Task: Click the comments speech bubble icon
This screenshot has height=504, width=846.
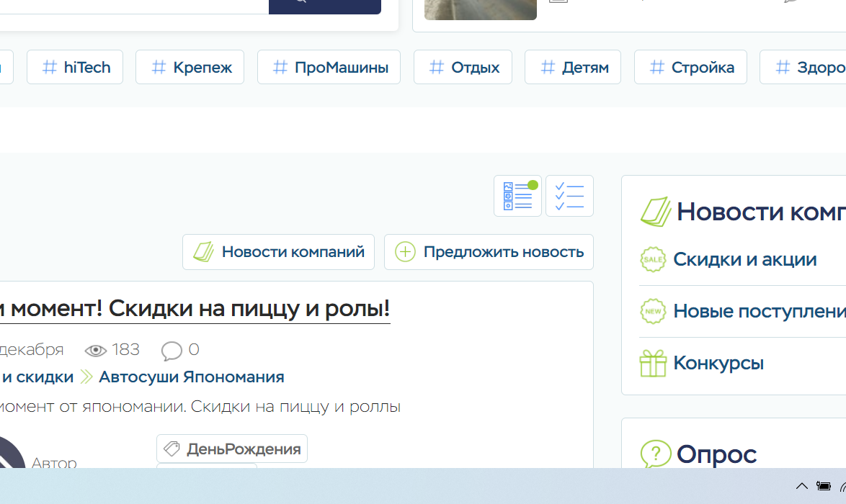Action: (x=172, y=351)
